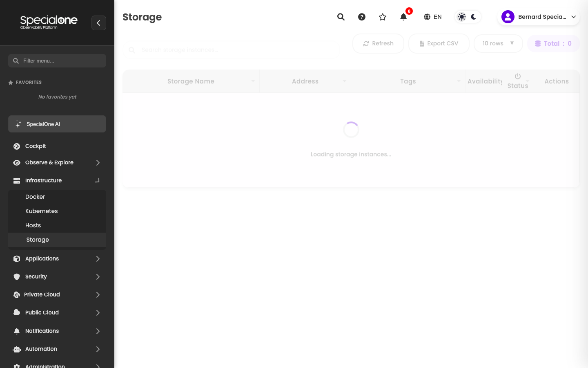Click the Total : 0 badge

point(553,43)
